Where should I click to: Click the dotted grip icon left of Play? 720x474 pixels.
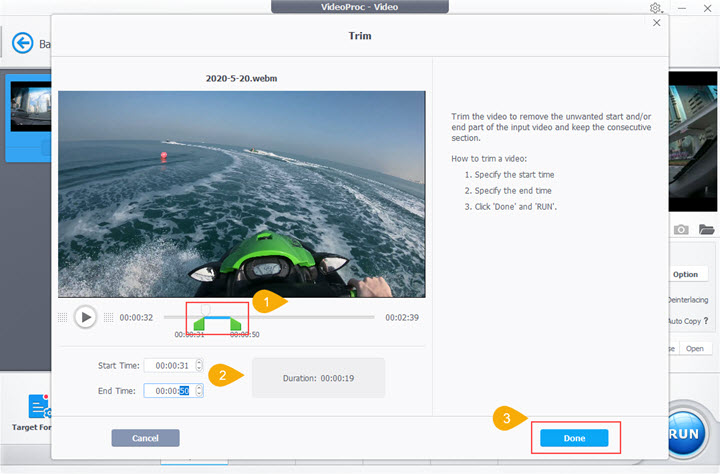[x=63, y=317]
